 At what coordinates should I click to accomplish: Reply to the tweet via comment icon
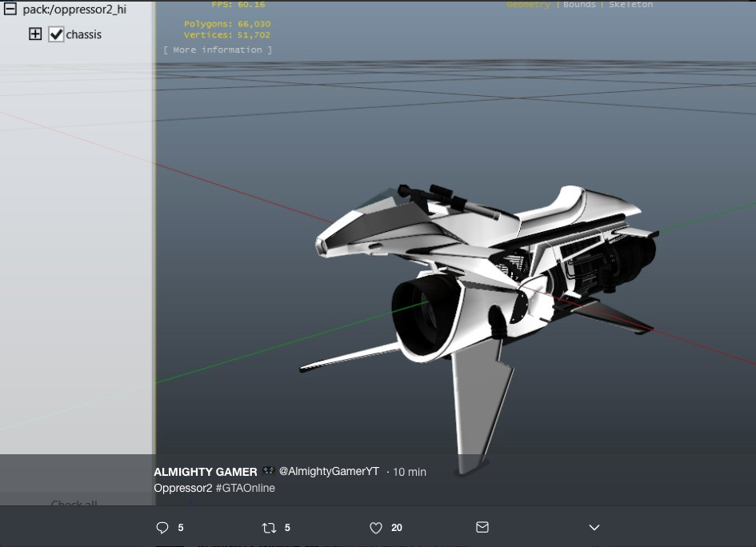click(x=162, y=528)
